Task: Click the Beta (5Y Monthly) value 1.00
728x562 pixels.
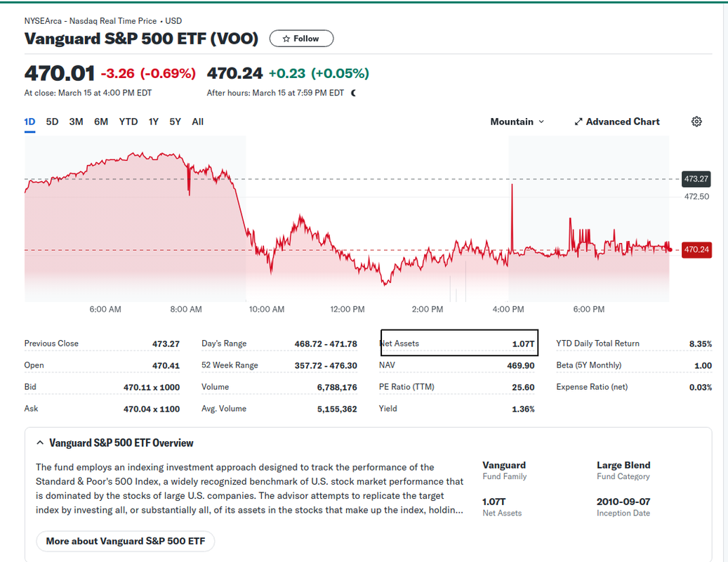Action: click(703, 365)
